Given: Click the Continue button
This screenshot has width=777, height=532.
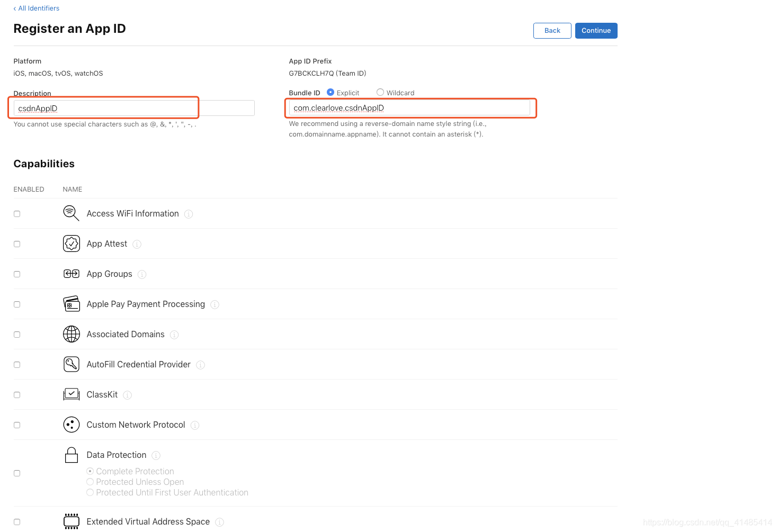Looking at the screenshot, I should 596,31.
